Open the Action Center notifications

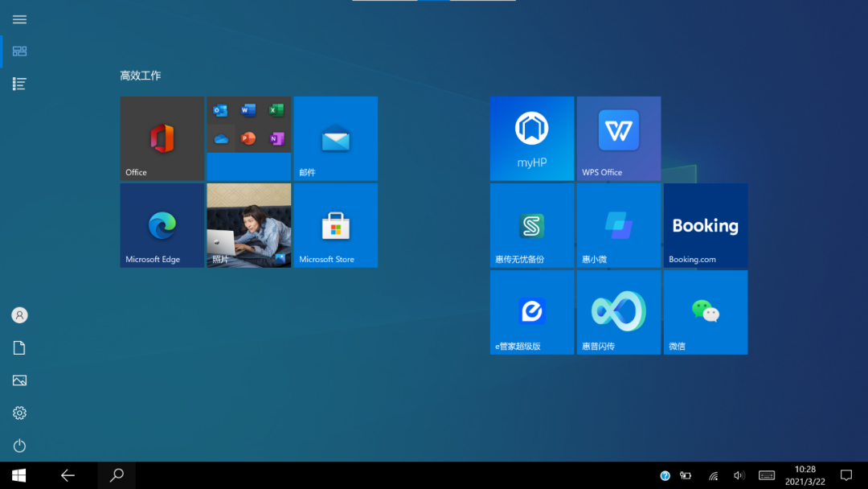[x=846, y=475]
